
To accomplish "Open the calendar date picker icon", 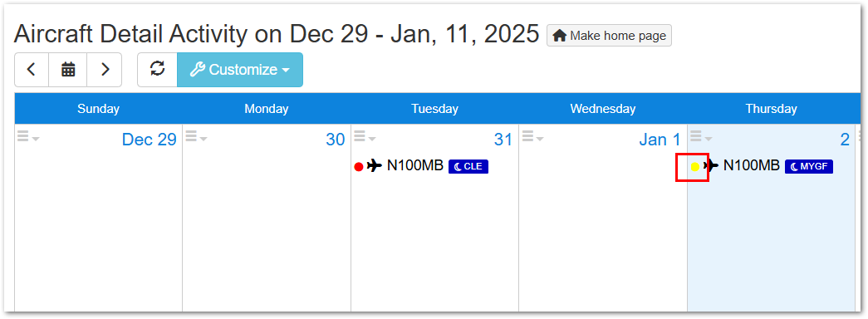I will tap(68, 70).
